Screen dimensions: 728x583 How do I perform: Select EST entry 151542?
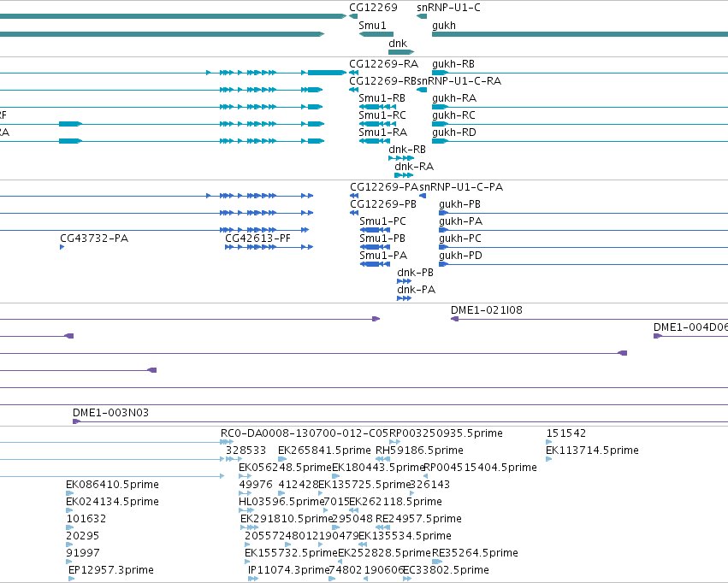coord(566,433)
